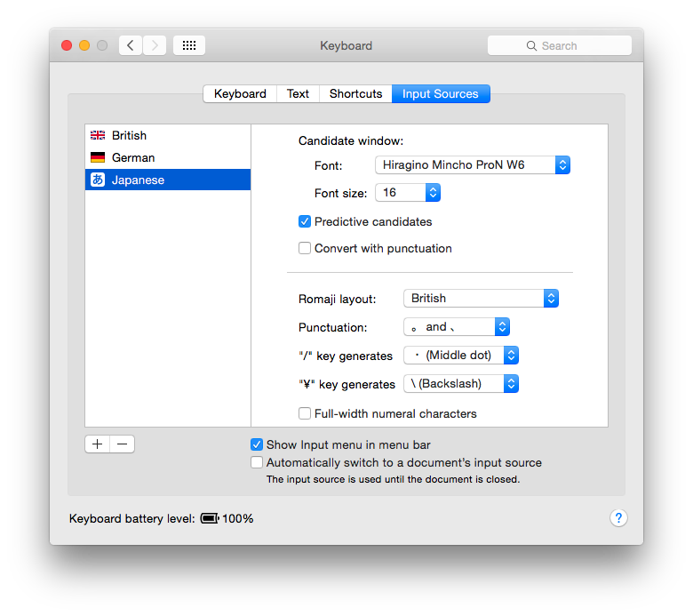Uncheck Show Input menu in menu bar
Viewport: 693px width, 616px height.
[x=257, y=444]
